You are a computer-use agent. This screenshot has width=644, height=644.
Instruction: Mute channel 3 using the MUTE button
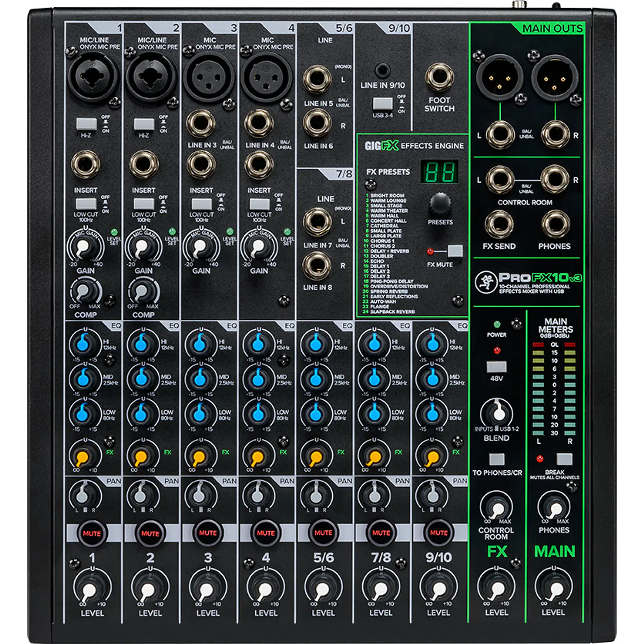click(x=208, y=533)
